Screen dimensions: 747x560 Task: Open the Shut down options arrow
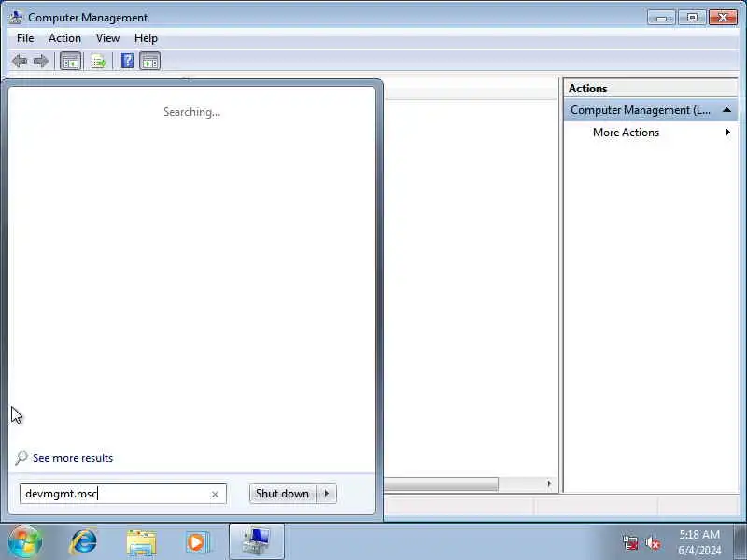[x=326, y=494]
